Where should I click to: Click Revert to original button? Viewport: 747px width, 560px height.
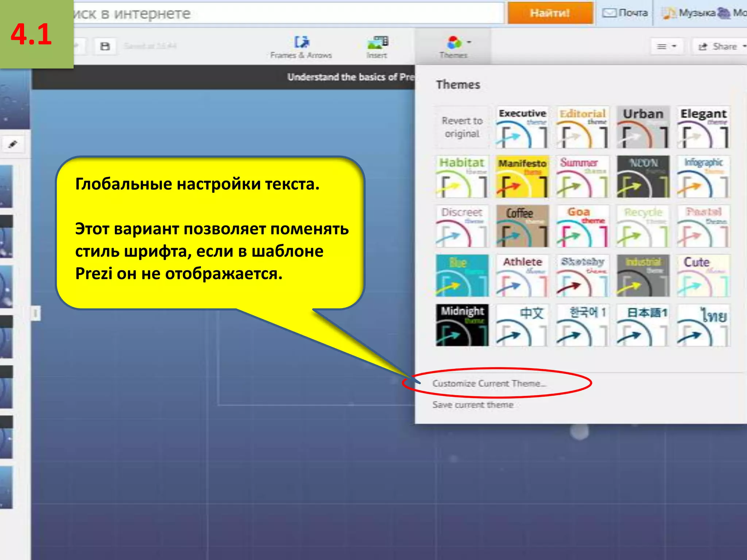(x=462, y=127)
